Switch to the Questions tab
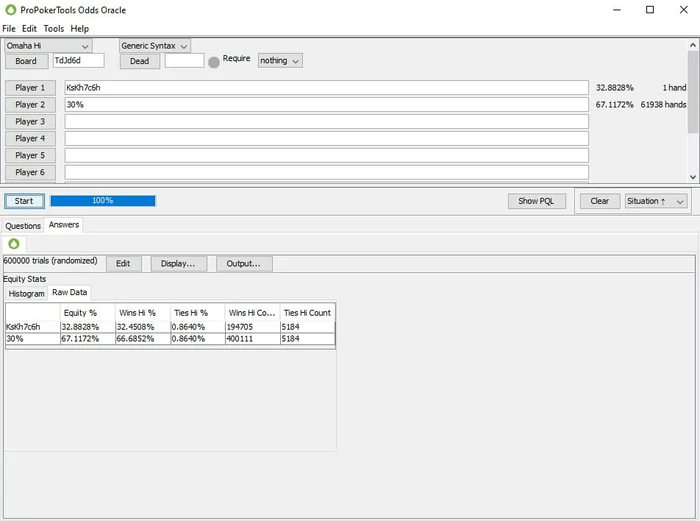The height and width of the screenshot is (521, 700). (x=23, y=226)
